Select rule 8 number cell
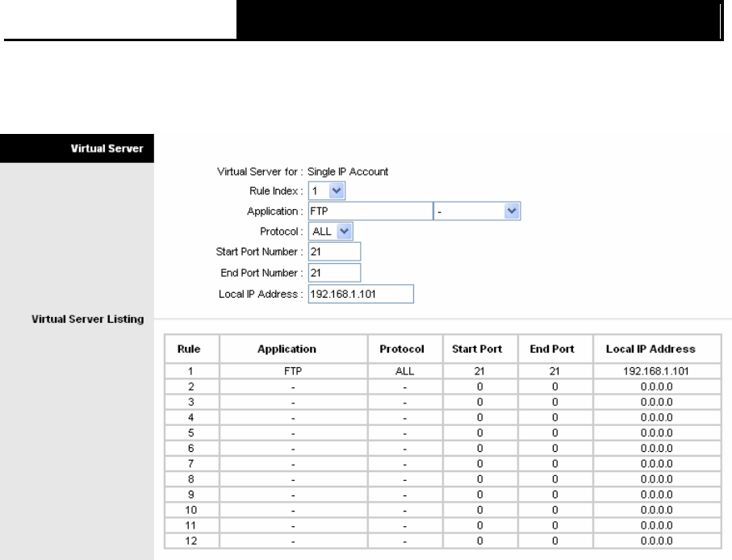732x560 pixels. pyautogui.click(x=191, y=479)
